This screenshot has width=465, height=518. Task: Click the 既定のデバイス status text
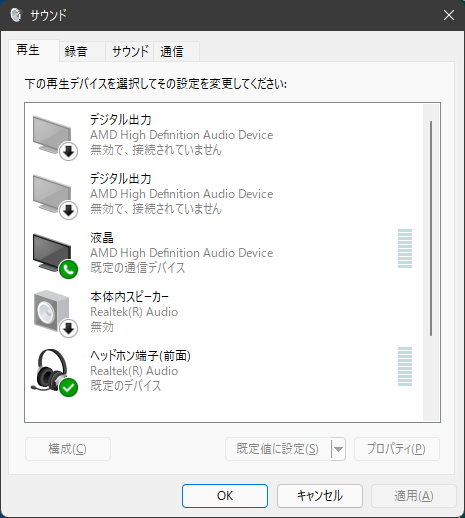pos(126,386)
